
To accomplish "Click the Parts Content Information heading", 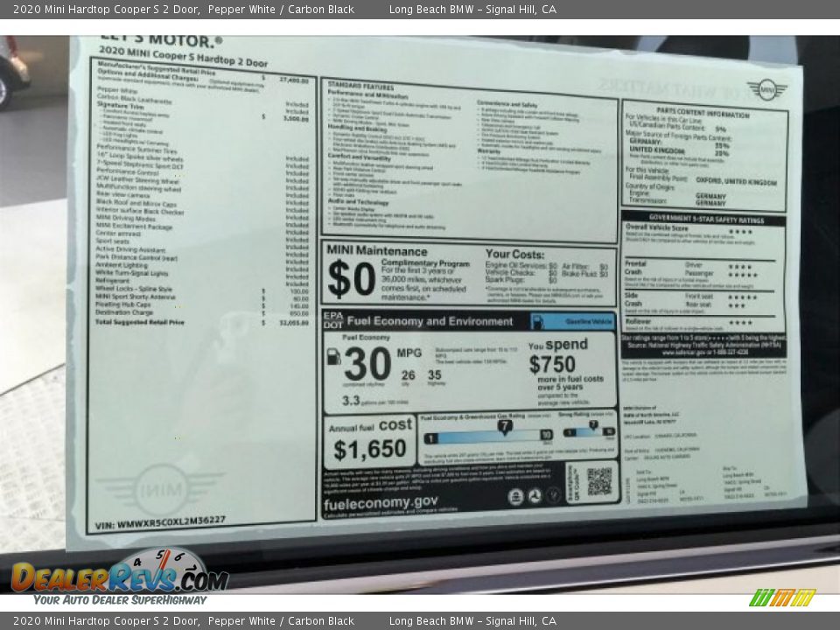I will 703,113.
